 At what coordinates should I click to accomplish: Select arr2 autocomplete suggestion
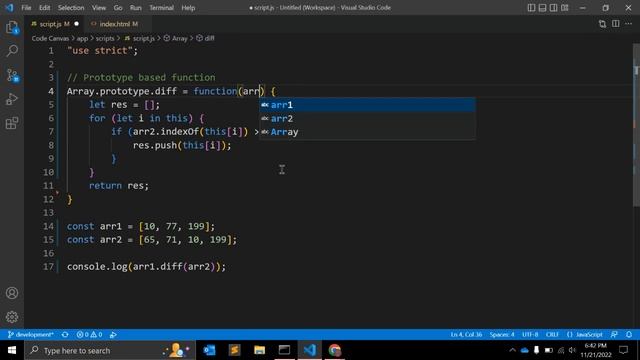[x=367, y=118]
